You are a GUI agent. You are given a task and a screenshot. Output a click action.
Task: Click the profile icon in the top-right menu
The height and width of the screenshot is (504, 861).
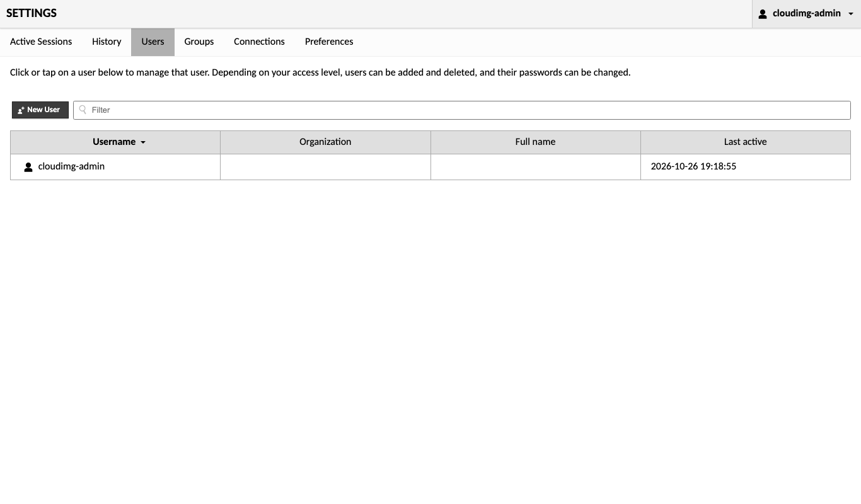coord(763,14)
